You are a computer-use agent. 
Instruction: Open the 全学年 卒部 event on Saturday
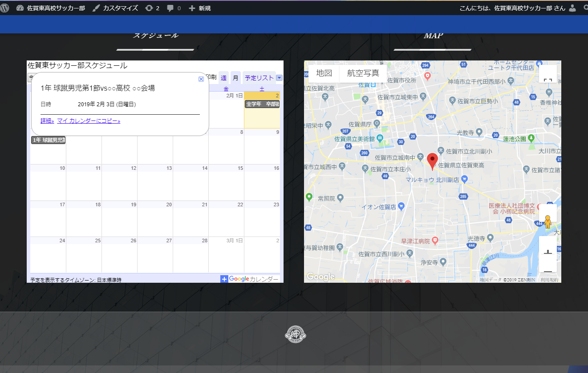point(262,104)
